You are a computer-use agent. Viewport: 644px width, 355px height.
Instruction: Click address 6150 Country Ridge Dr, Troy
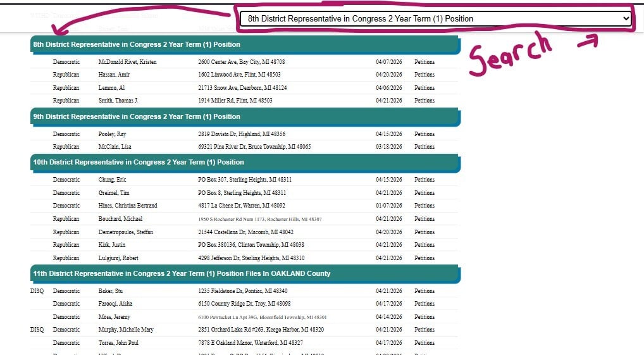[x=244, y=304]
